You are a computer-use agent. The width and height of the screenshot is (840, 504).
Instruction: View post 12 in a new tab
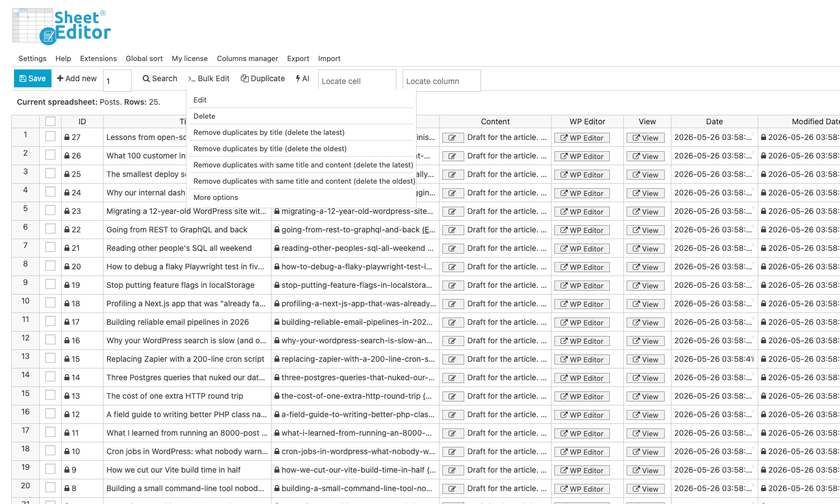point(646,415)
